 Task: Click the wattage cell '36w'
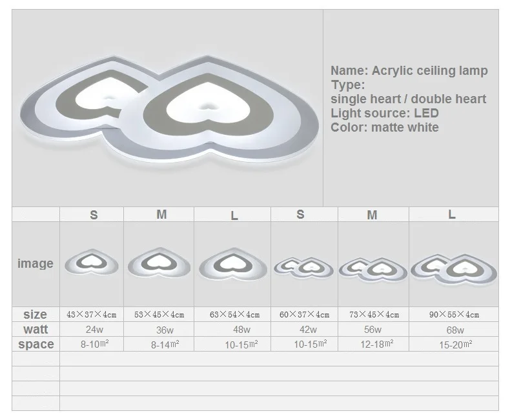coord(165,330)
